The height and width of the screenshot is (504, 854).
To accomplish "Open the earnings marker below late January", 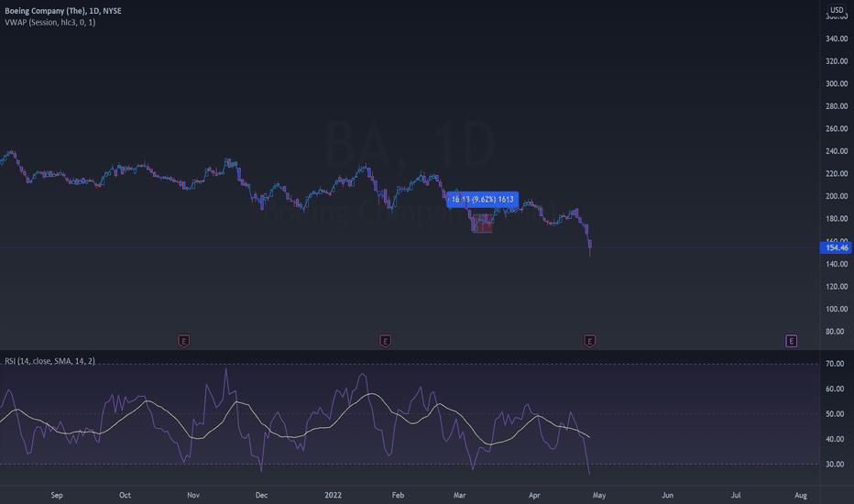I will coord(385,341).
